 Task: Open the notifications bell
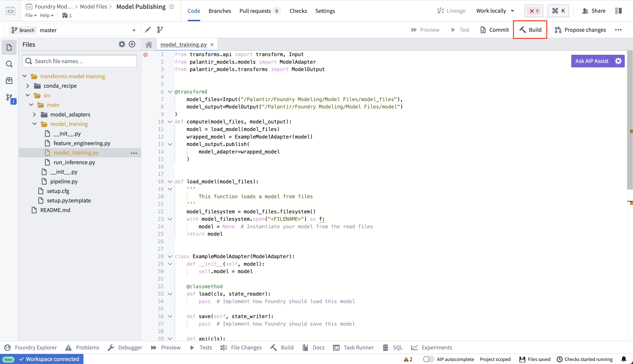pyautogui.click(x=624, y=359)
